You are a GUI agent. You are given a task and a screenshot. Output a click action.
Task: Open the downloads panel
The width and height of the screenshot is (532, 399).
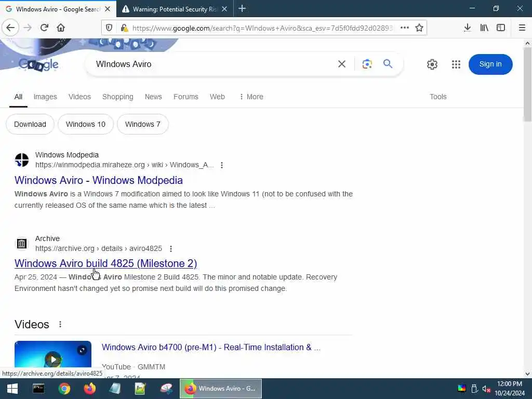point(467,28)
